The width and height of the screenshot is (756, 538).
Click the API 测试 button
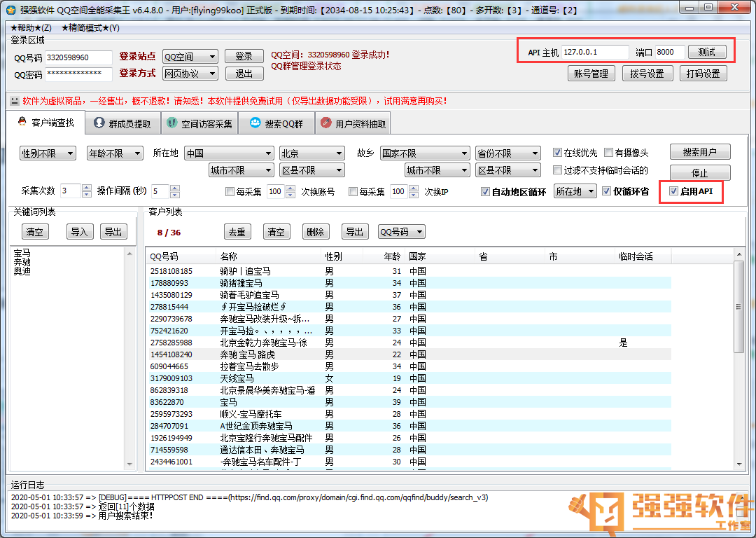707,52
